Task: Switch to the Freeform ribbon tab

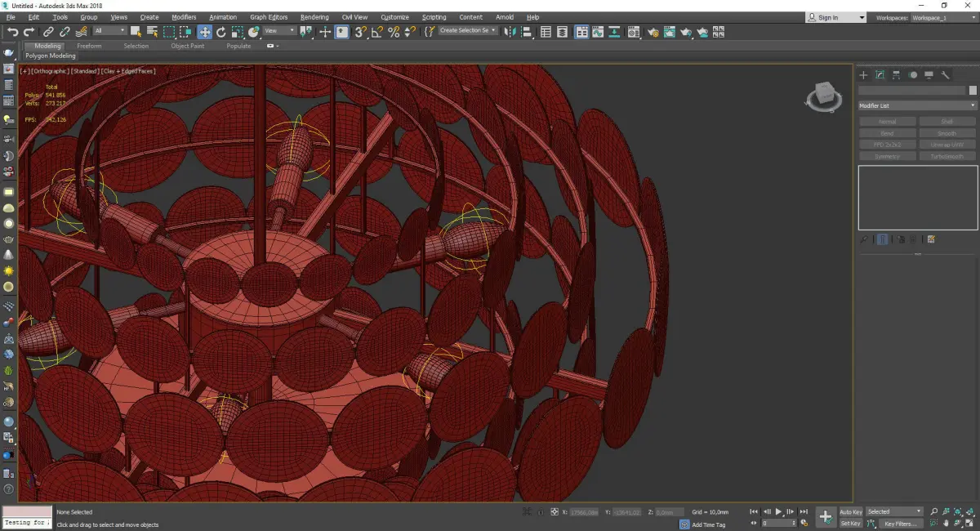Action: [89, 46]
